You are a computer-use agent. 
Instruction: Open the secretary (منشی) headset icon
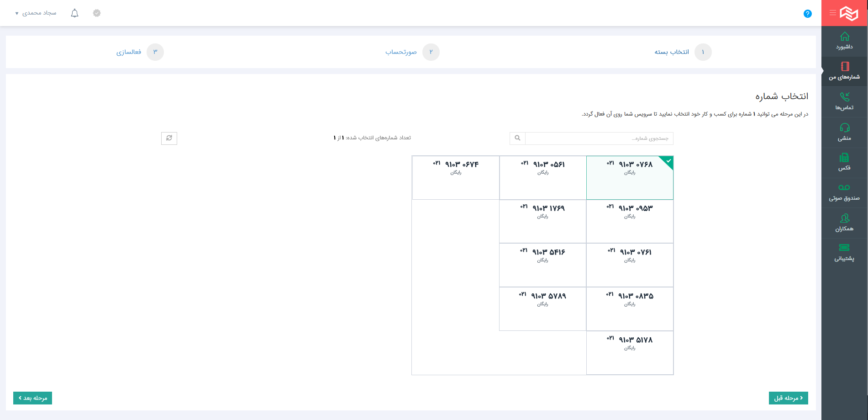coord(844,128)
